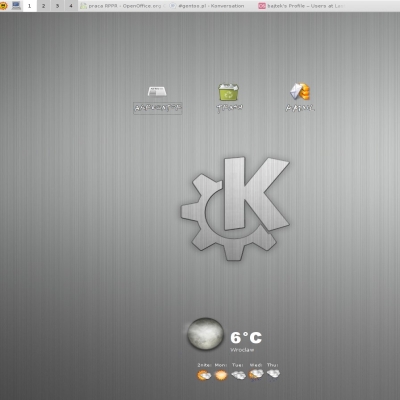Click the Wed forecast icon
The width and height of the screenshot is (400, 400).
click(x=256, y=375)
